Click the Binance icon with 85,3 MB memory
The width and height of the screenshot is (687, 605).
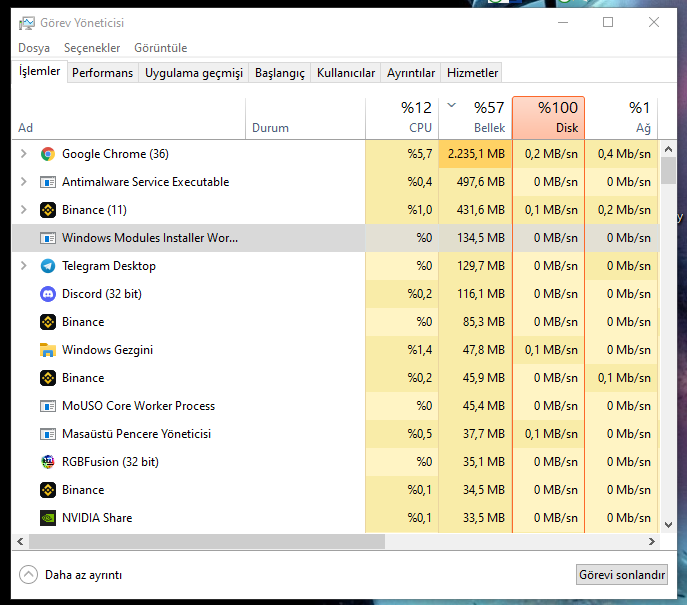(48, 322)
